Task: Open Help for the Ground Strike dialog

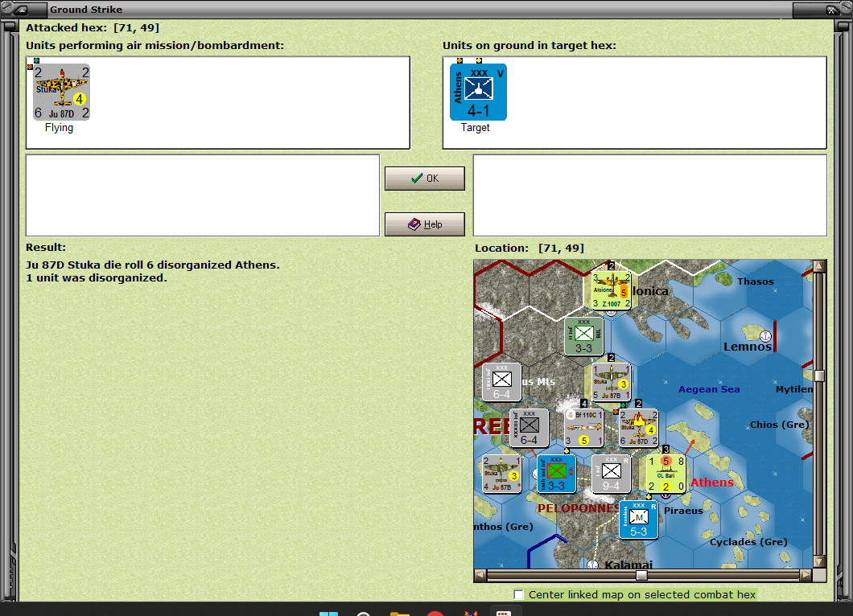Action: coord(424,224)
